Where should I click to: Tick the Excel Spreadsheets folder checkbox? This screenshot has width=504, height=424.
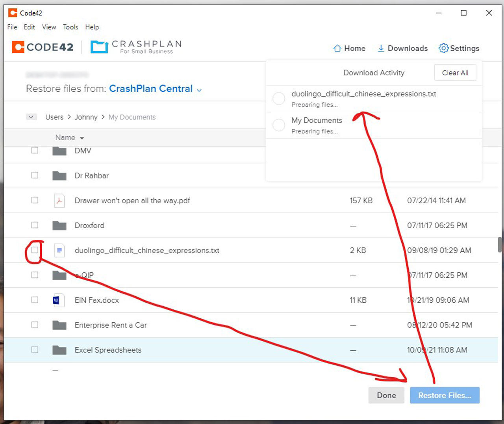(35, 350)
